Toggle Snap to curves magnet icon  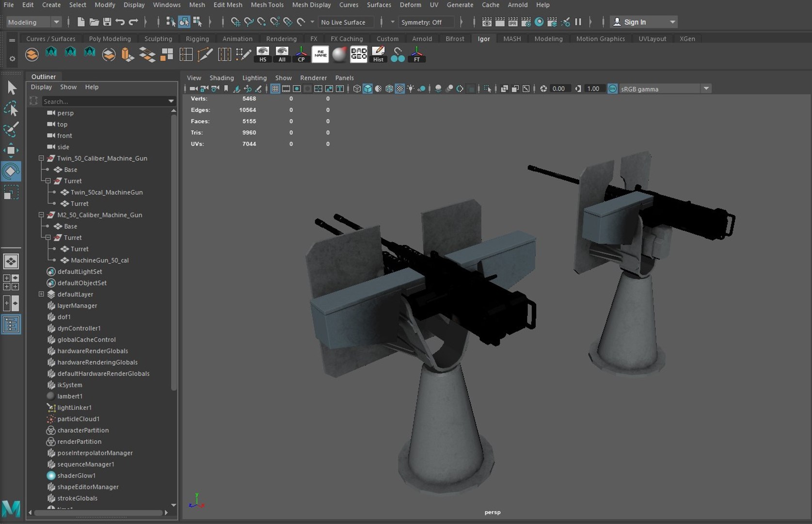(249, 22)
